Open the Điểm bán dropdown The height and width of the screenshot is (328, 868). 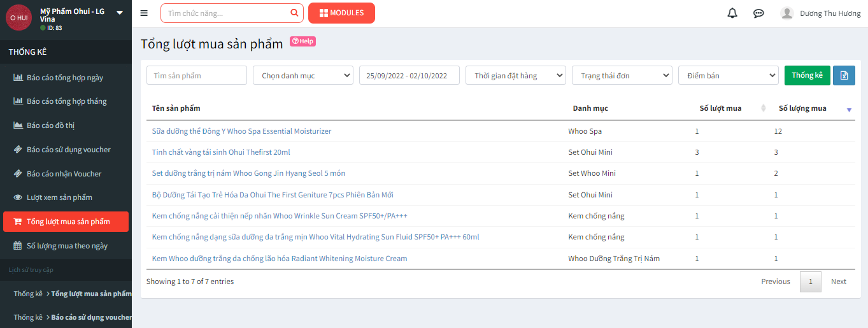pyautogui.click(x=728, y=75)
